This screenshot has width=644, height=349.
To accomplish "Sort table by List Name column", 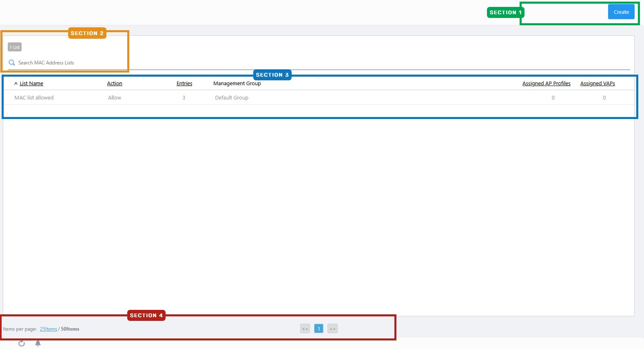I will tap(31, 84).
